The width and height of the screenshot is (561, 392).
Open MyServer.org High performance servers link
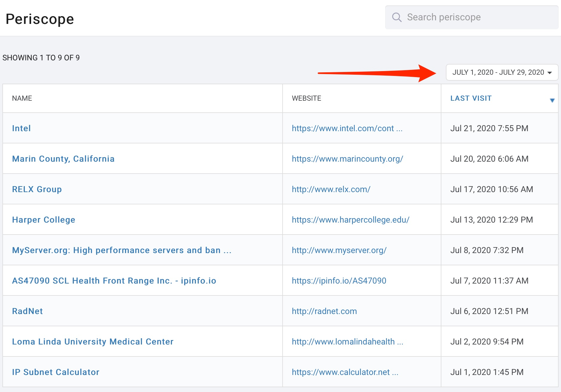tap(122, 250)
